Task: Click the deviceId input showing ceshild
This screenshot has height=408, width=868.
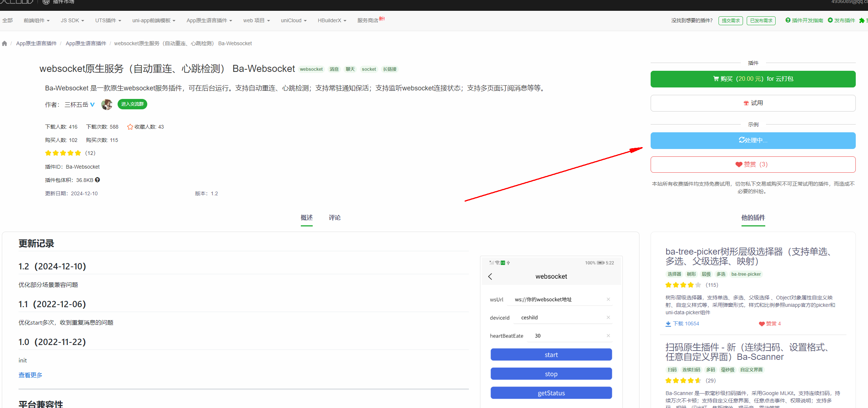Action: (563, 318)
